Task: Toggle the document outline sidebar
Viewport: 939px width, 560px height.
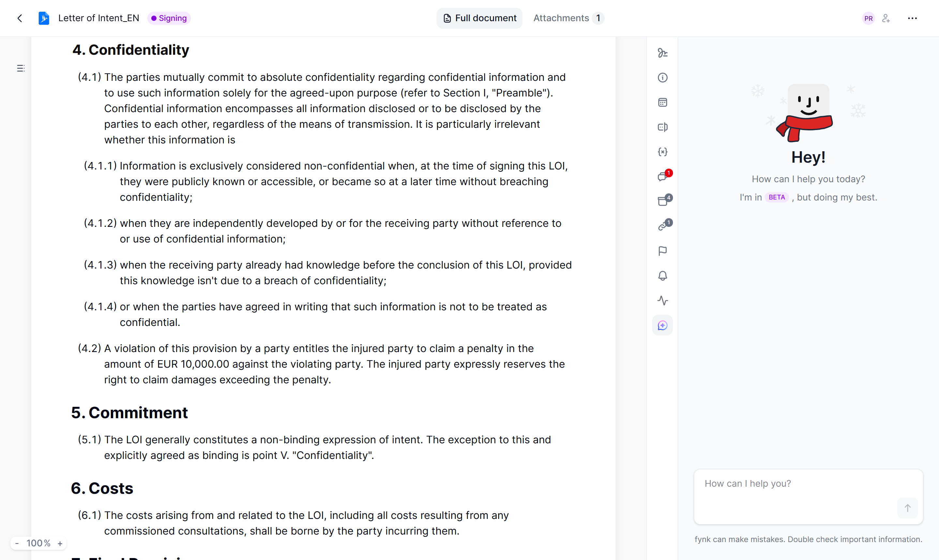Action: pyautogui.click(x=21, y=68)
